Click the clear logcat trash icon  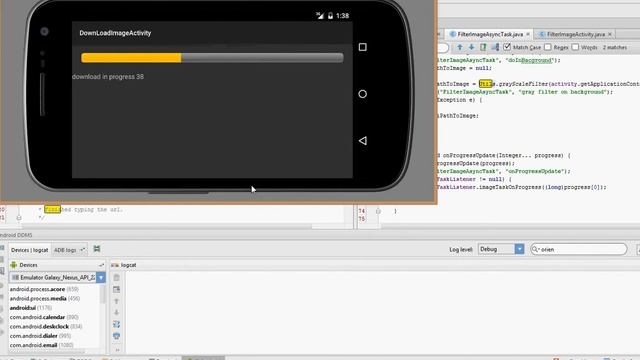click(x=116, y=278)
